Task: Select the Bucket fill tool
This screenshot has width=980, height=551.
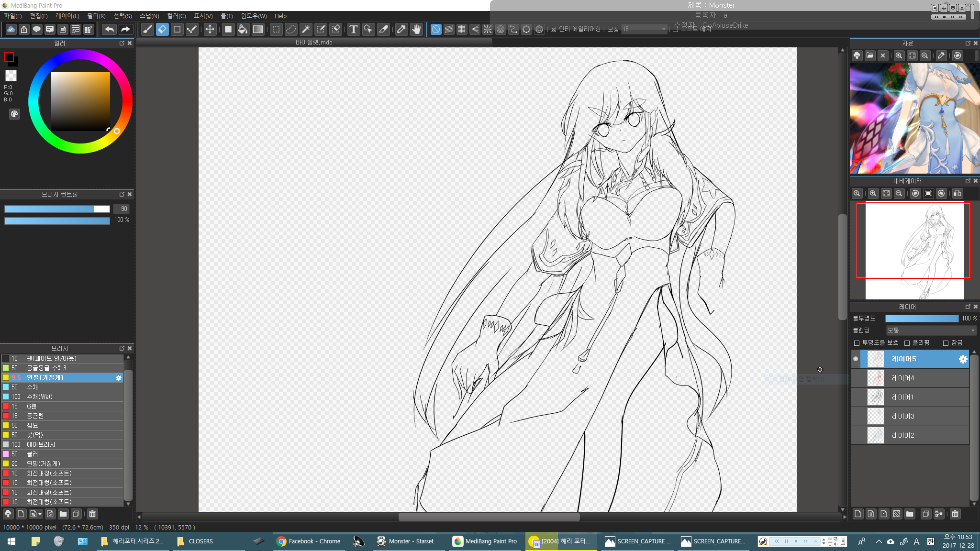Action: point(243,30)
